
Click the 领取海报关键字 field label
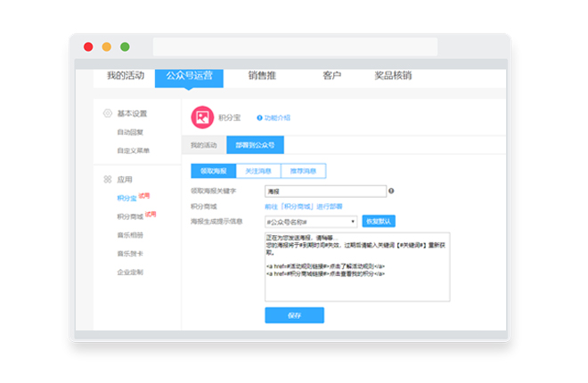click(x=214, y=191)
